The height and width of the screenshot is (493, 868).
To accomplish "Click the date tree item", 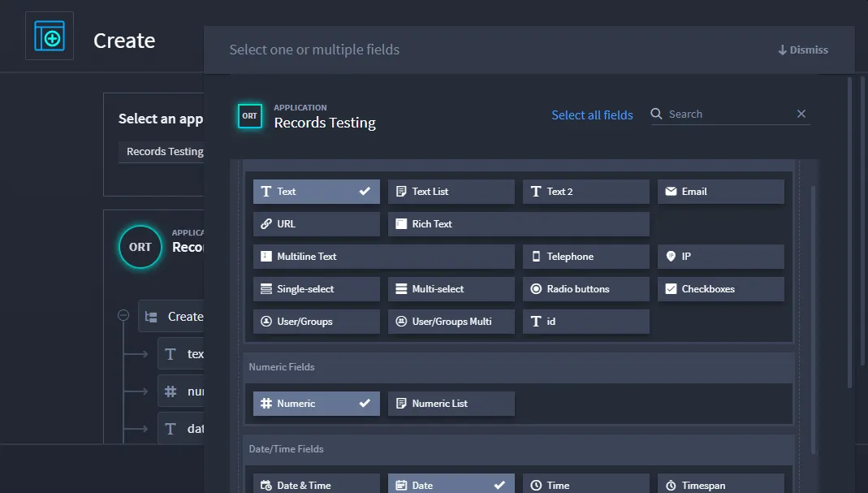I will coord(181,429).
